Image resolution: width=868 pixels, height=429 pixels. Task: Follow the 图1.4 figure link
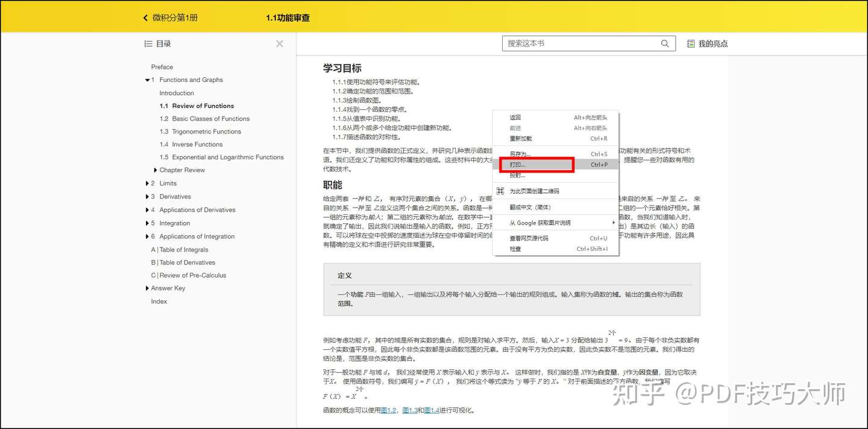tap(432, 410)
